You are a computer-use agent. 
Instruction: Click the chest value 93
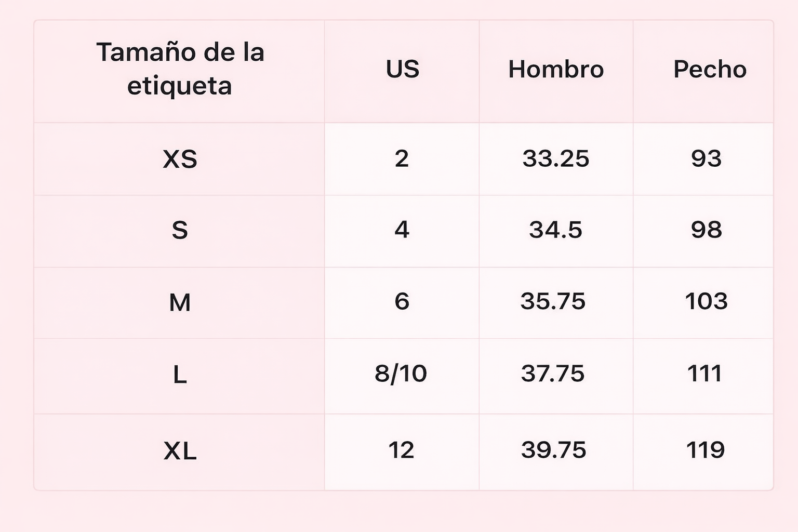pyautogui.click(x=706, y=158)
